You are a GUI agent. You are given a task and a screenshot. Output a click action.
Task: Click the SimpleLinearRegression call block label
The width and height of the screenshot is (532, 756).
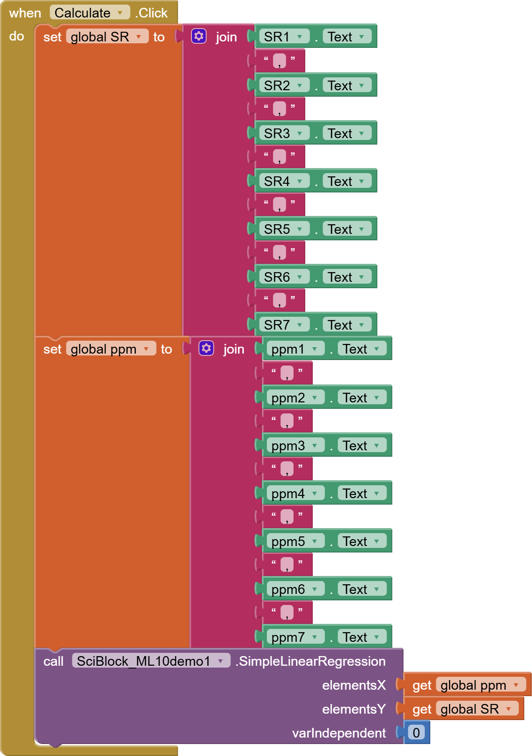312,661
